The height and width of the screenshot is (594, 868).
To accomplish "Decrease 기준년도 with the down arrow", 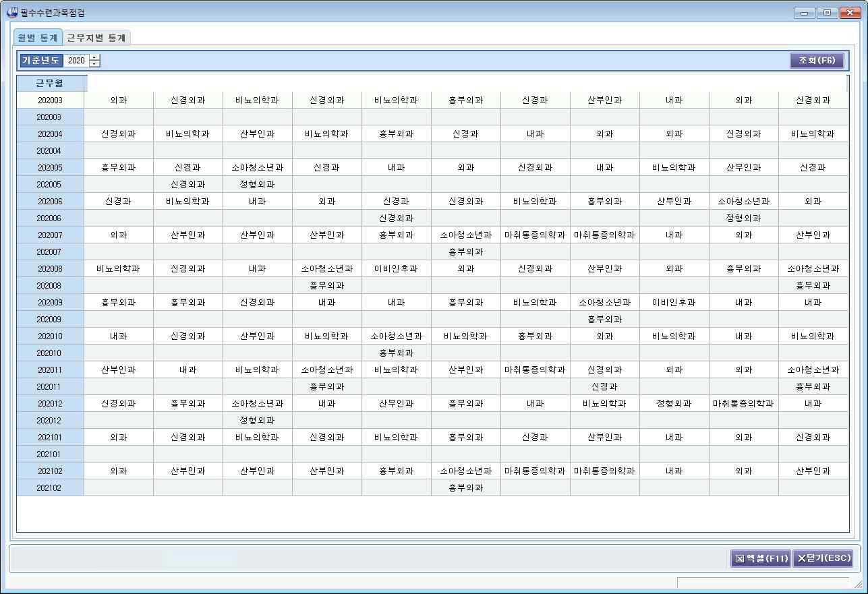I will point(94,63).
